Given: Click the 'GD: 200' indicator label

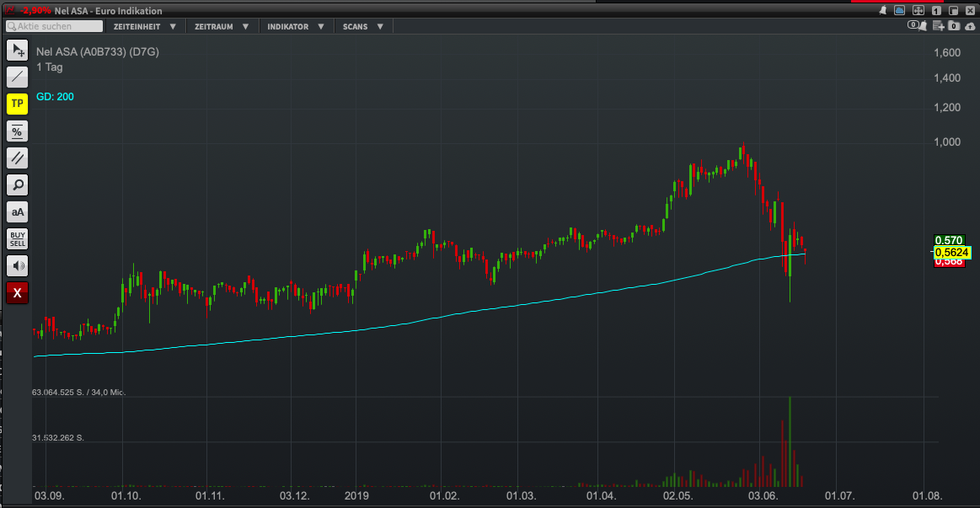Looking at the screenshot, I should (55, 97).
